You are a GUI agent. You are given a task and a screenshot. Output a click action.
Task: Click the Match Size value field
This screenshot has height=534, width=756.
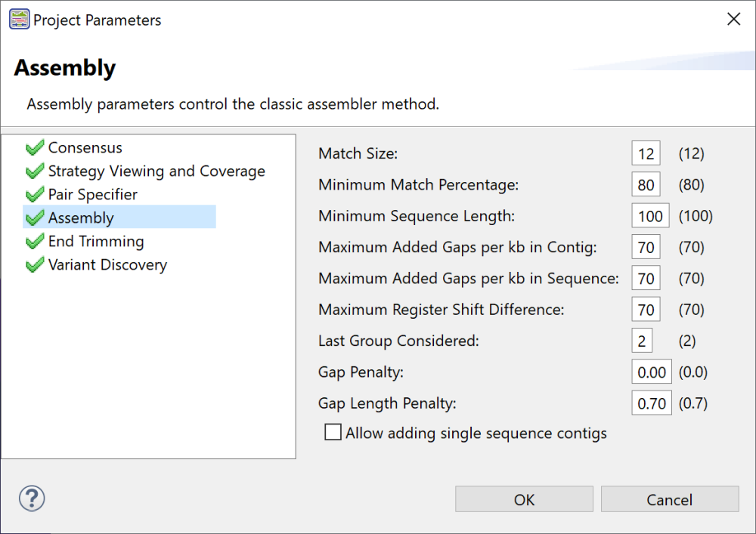[x=646, y=153]
